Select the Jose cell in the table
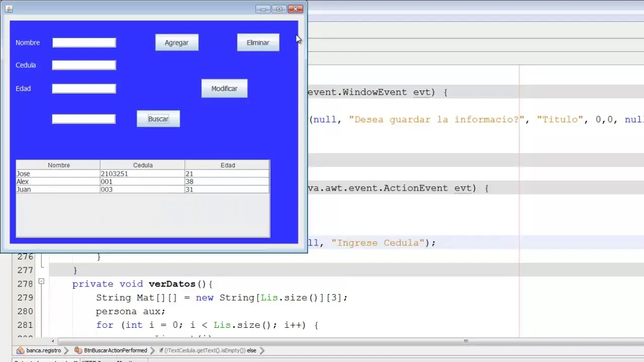 [58, 173]
